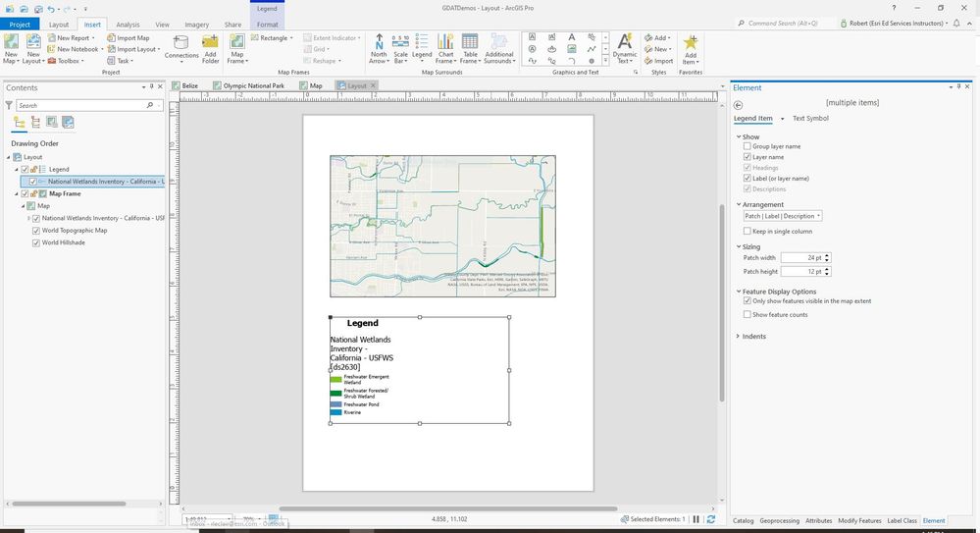Viewport: 980px width, 533px height.
Task: Click Import Layout button
Action: (133, 49)
